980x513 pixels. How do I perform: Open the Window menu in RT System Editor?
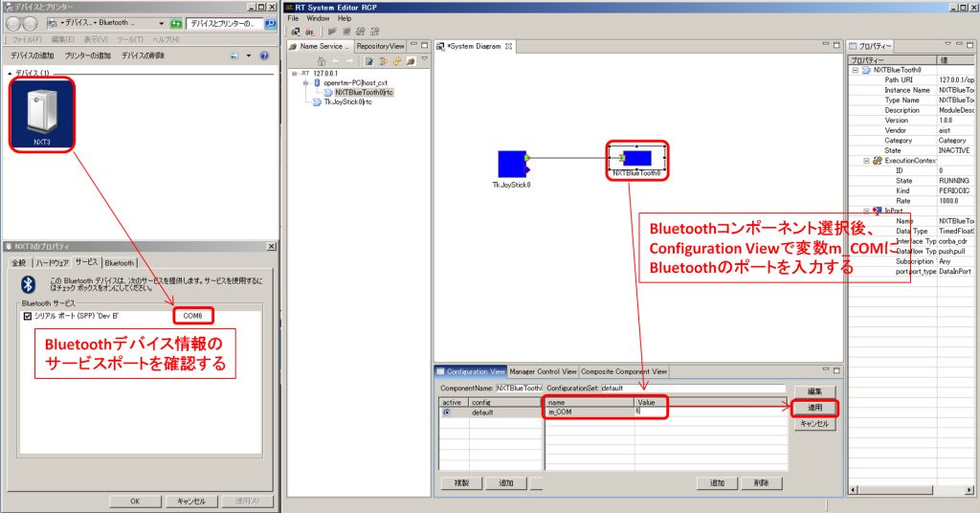tap(318, 19)
